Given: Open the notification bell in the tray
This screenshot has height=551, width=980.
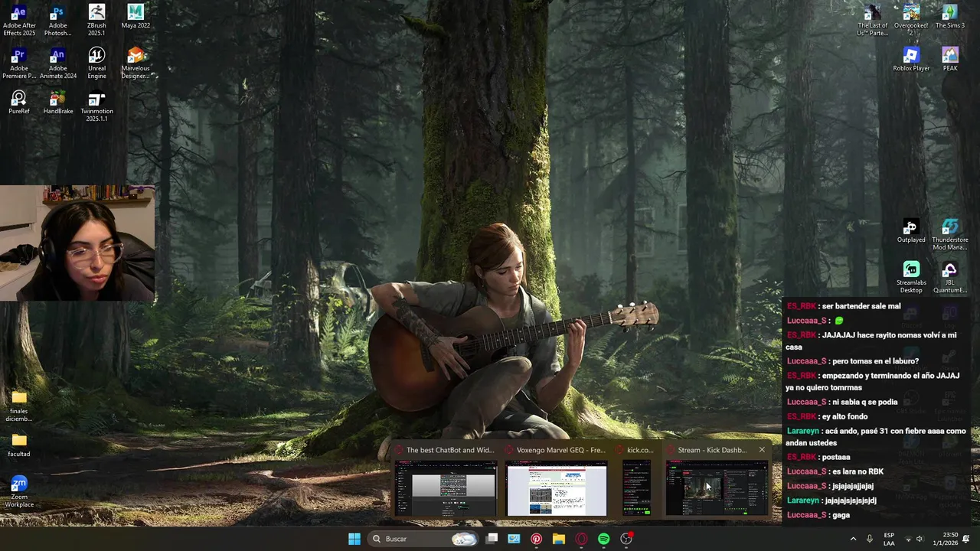Looking at the screenshot, I should click(966, 539).
